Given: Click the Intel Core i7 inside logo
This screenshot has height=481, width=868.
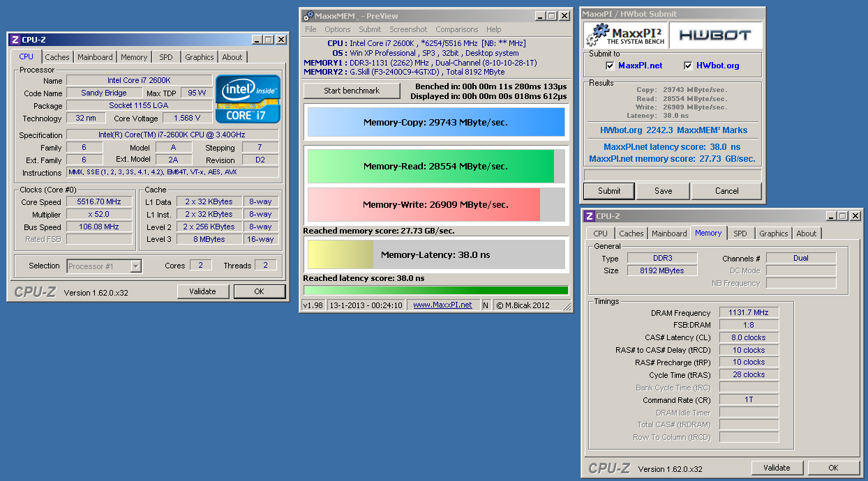Looking at the screenshot, I should (x=248, y=98).
